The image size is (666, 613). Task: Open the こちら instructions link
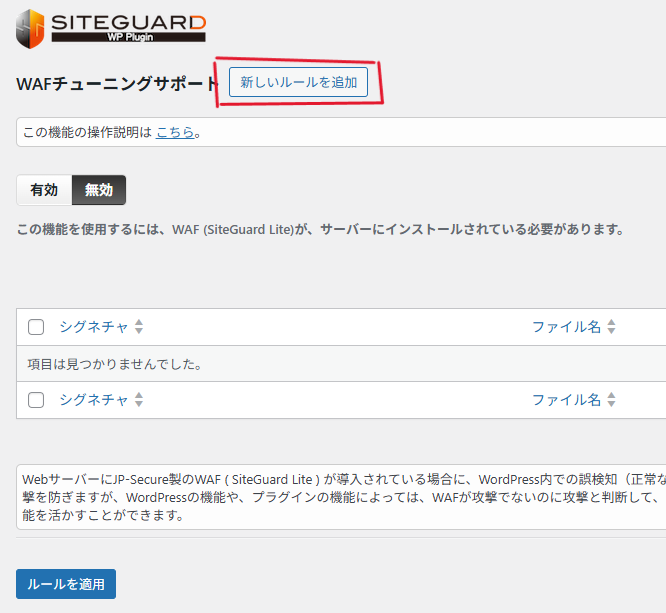[x=175, y=132]
